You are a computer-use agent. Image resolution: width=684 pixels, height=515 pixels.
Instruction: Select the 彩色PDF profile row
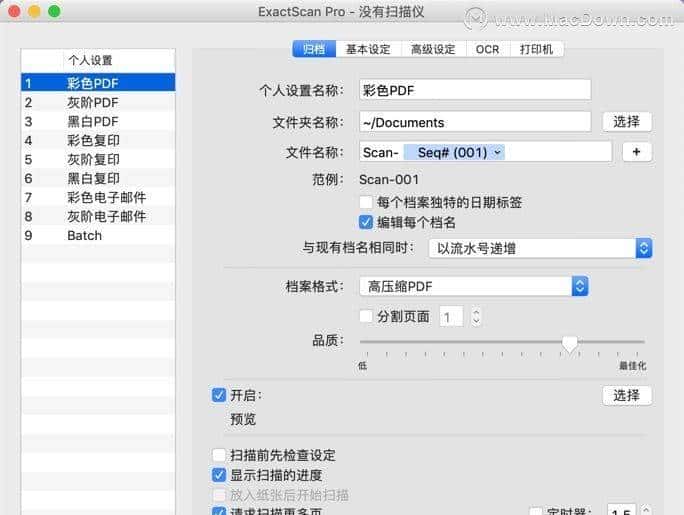point(98,83)
